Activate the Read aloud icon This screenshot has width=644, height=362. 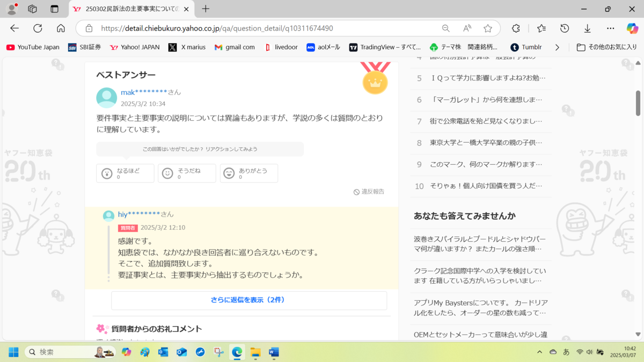467,28
